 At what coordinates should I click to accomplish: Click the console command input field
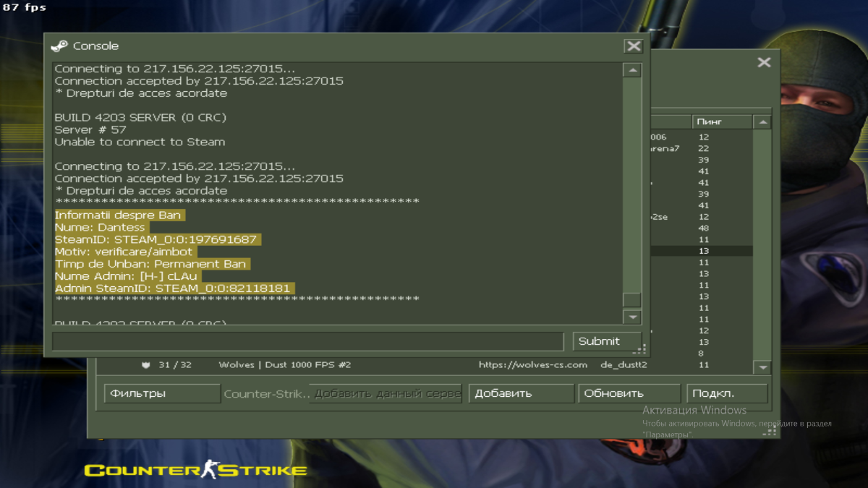click(x=307, y=341)
